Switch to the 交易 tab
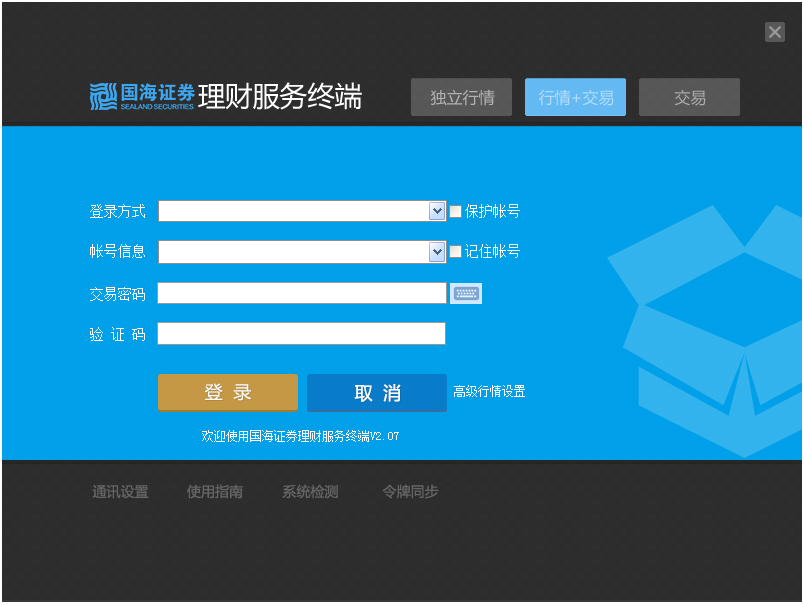The height and width of the screenshot is (605, 804). [689, 97]
